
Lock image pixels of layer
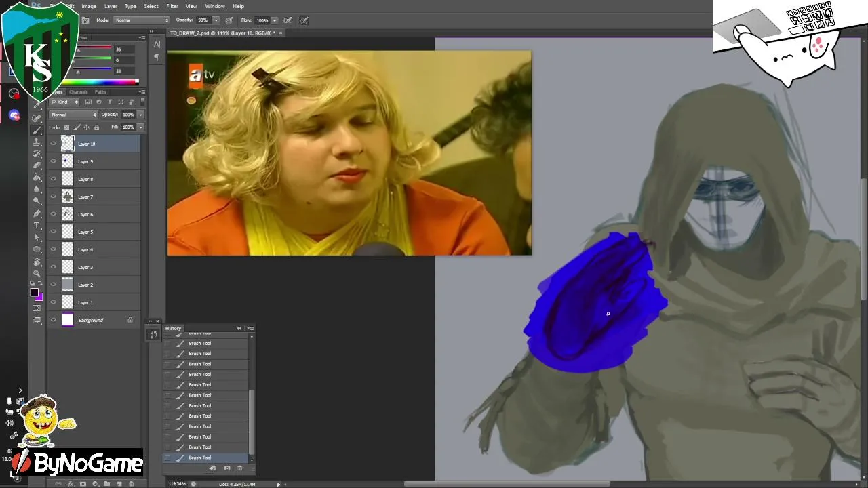coord(77,127)
